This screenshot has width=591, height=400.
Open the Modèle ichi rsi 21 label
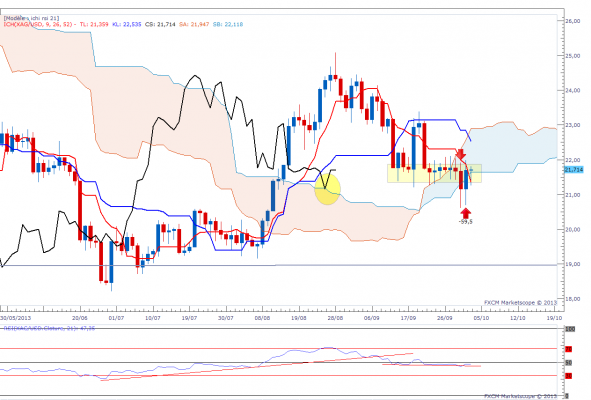click(31, 18)
